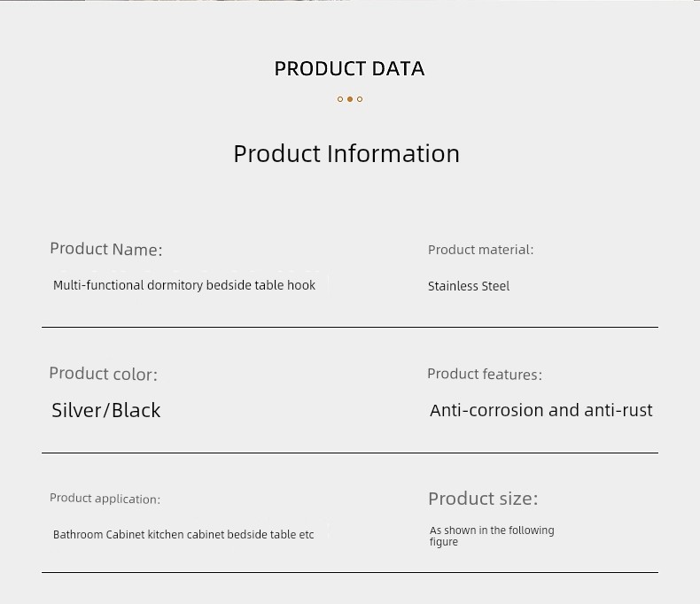Select the Silver/Black color value

coord(105,410)
